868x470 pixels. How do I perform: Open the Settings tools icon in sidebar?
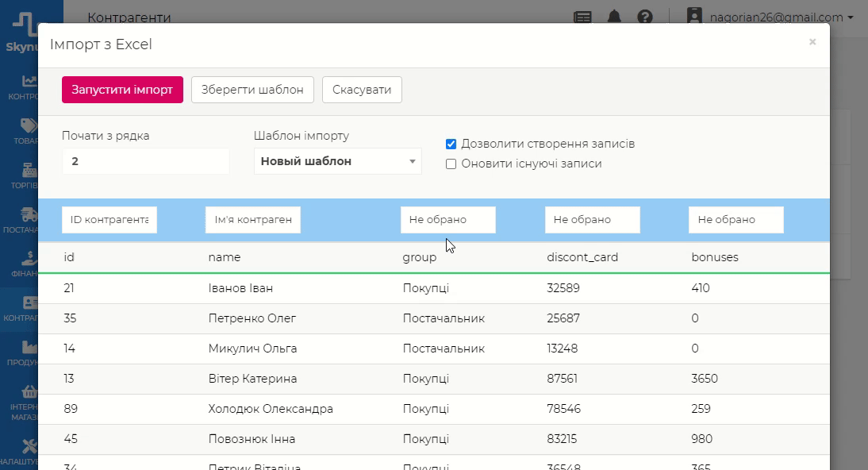[x=29, y=446]
